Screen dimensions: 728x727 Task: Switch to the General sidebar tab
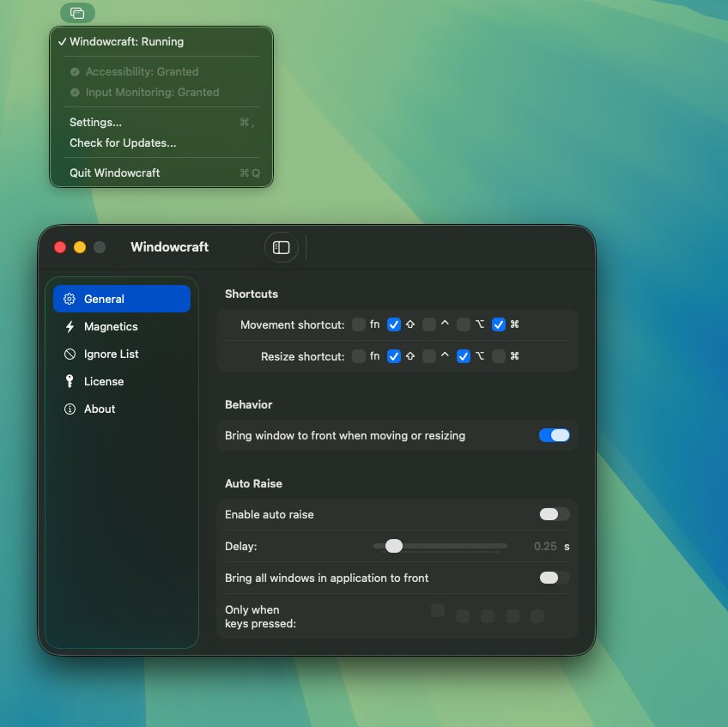[105, 299]
